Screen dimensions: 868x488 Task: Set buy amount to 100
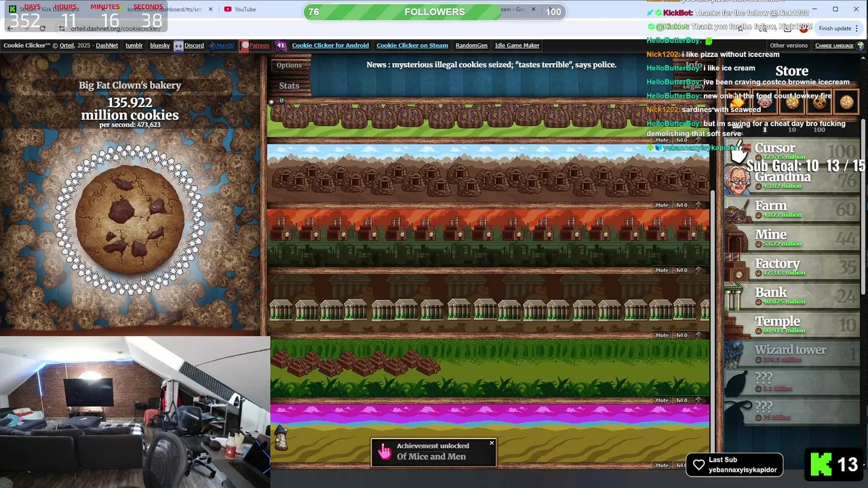coord(819,129)
